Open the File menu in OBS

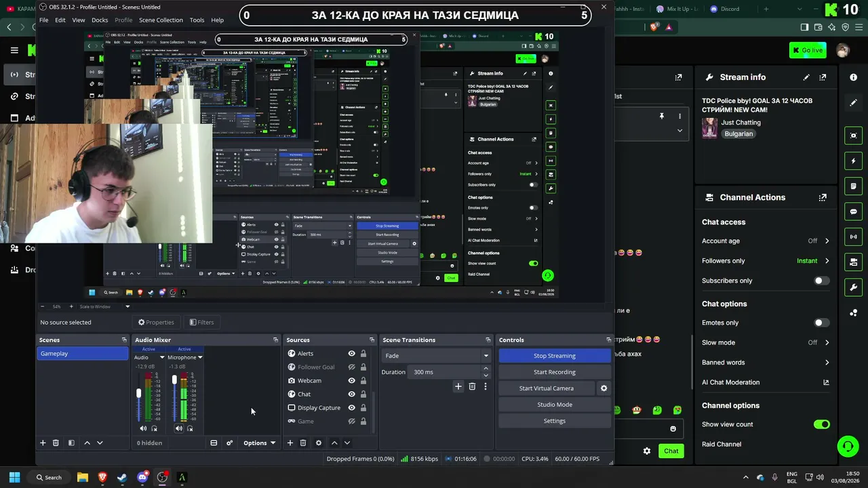click(43, 20)
